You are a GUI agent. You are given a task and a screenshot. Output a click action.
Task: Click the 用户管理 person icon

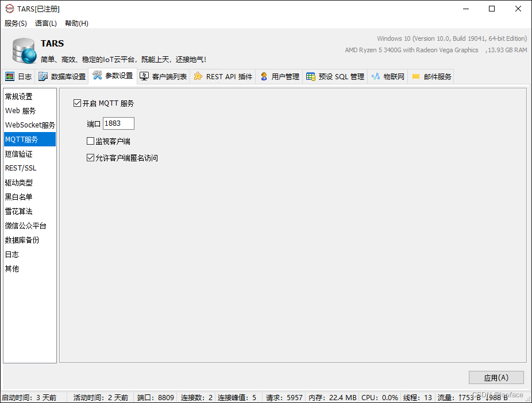[x=264, y=76]
